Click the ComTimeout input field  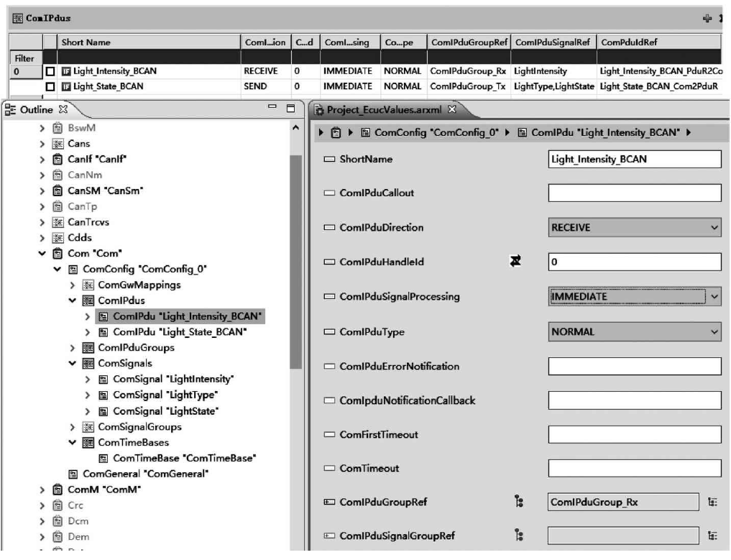coord(635,468)
